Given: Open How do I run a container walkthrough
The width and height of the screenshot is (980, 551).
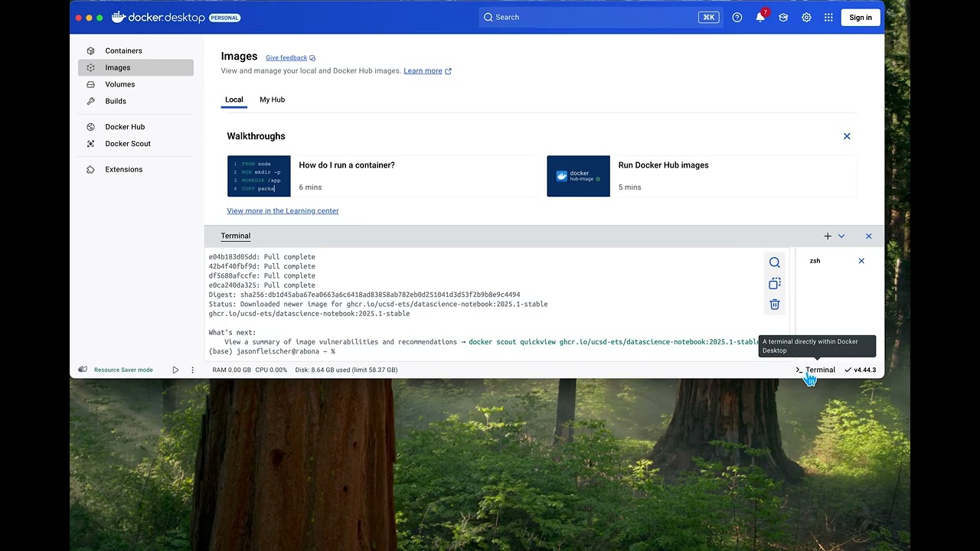Looking at the screenshot, I should [x=383, y=176].
